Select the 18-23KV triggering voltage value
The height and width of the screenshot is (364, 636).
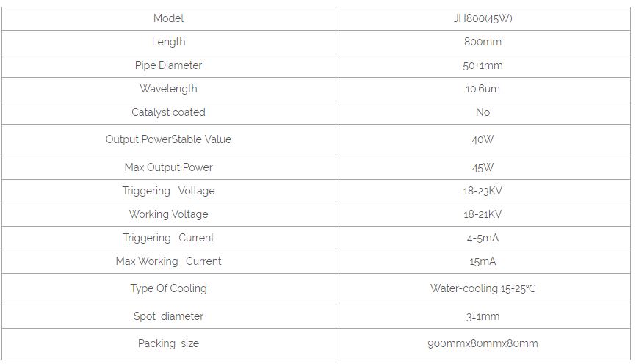[483, 191]
